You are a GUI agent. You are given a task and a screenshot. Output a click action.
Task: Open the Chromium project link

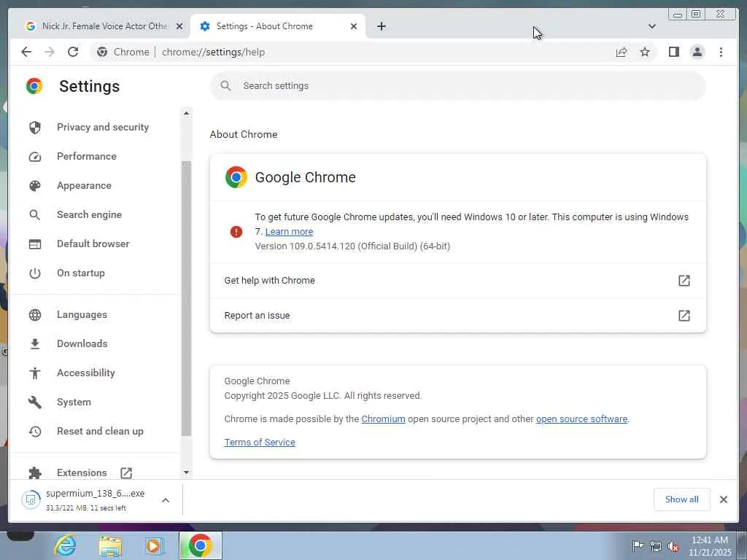point(383,419)
